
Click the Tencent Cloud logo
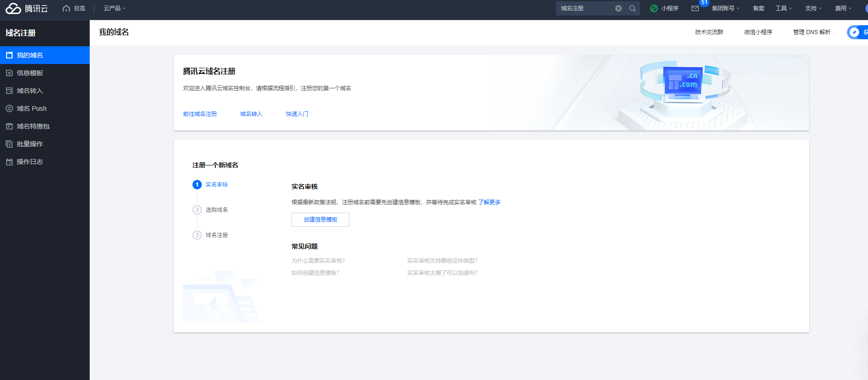[x=27, y=8]
